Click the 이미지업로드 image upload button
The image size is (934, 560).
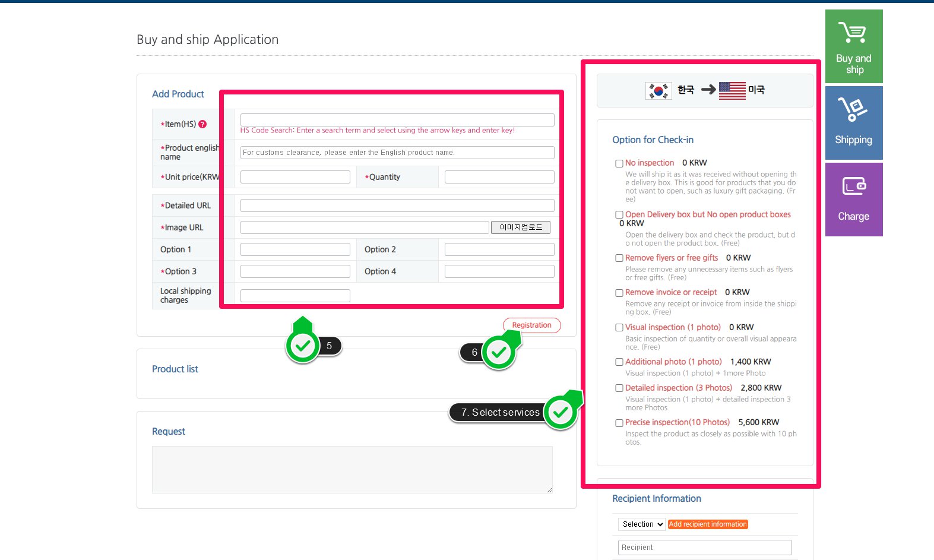click(x=521, y=227)
